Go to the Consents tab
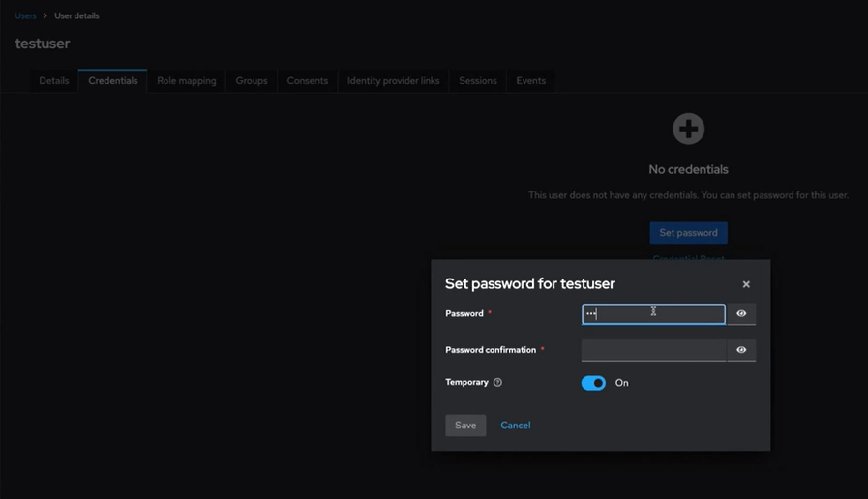Screen dimensions: 868x499 (x=308, y=81)
